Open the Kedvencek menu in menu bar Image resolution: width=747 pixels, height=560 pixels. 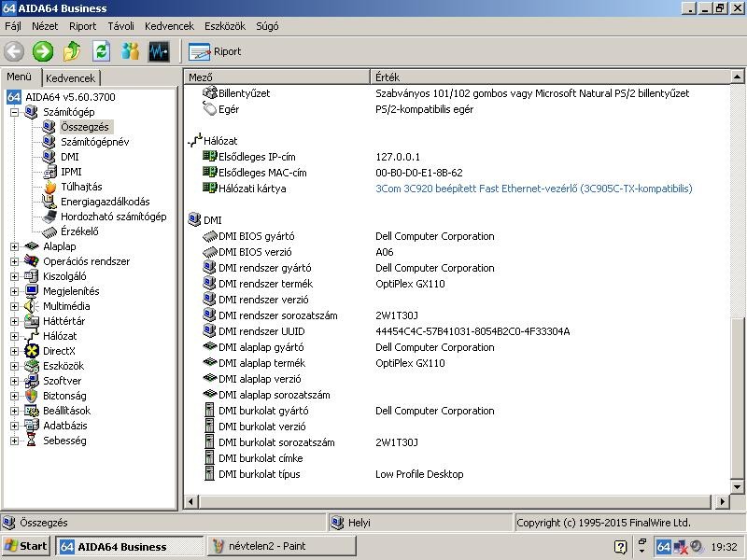click(x=169, y=26)
